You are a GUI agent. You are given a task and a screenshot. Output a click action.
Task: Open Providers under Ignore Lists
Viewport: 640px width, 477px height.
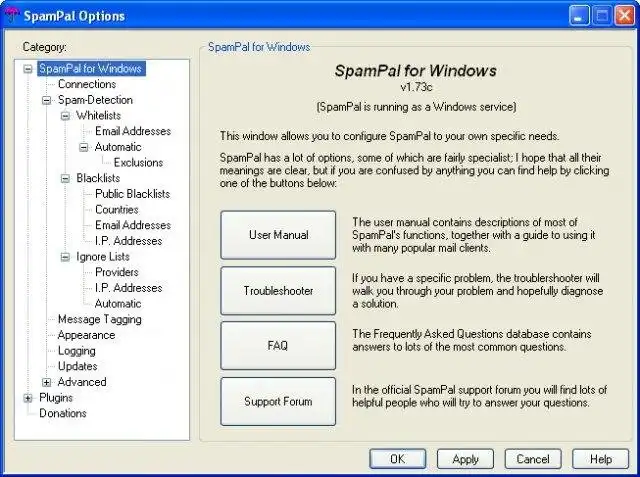coord(117,272)
